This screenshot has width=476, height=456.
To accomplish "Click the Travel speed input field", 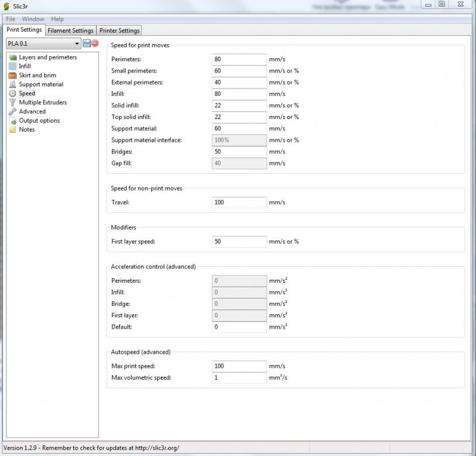I will (x=239, y=202).
